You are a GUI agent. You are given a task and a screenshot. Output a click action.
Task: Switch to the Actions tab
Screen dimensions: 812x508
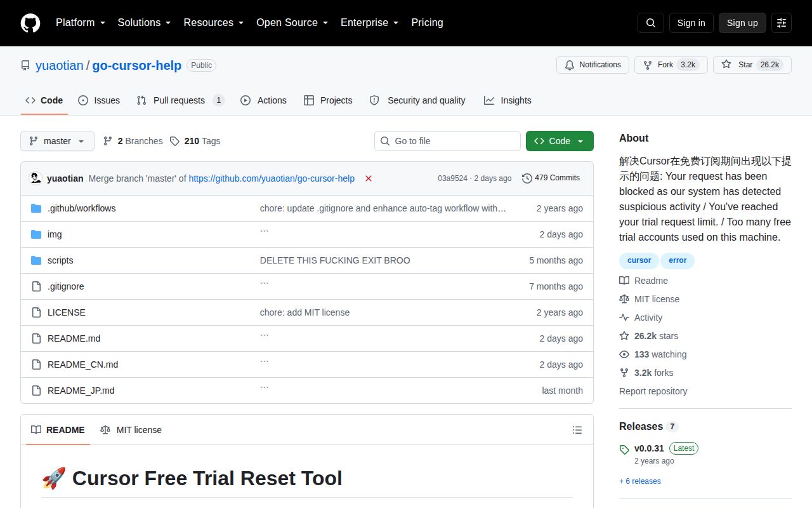[264, 100]
